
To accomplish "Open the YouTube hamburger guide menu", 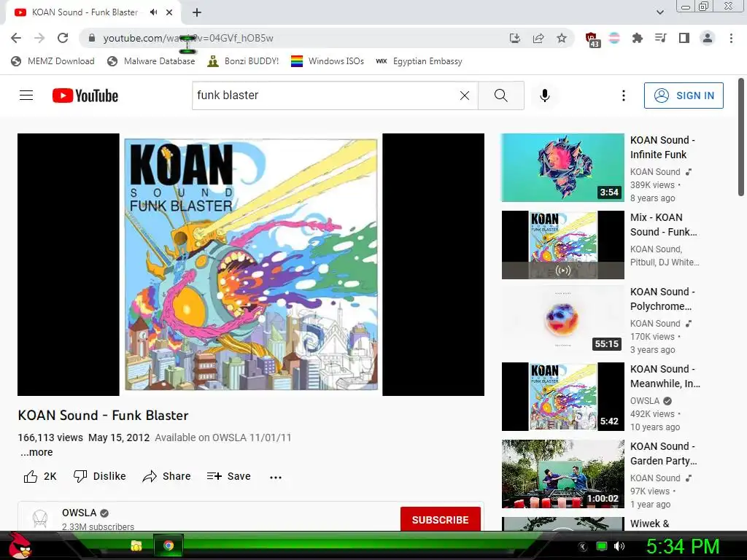I will [26, 96].
